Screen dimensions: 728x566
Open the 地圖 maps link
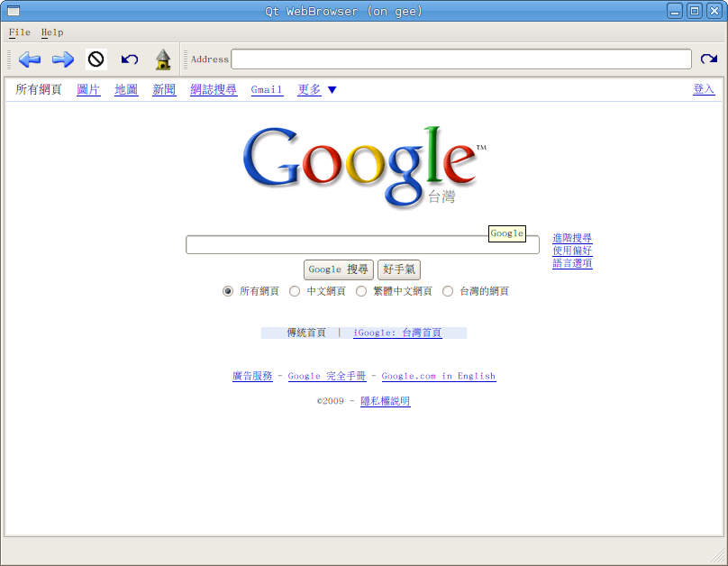point(126,89)
